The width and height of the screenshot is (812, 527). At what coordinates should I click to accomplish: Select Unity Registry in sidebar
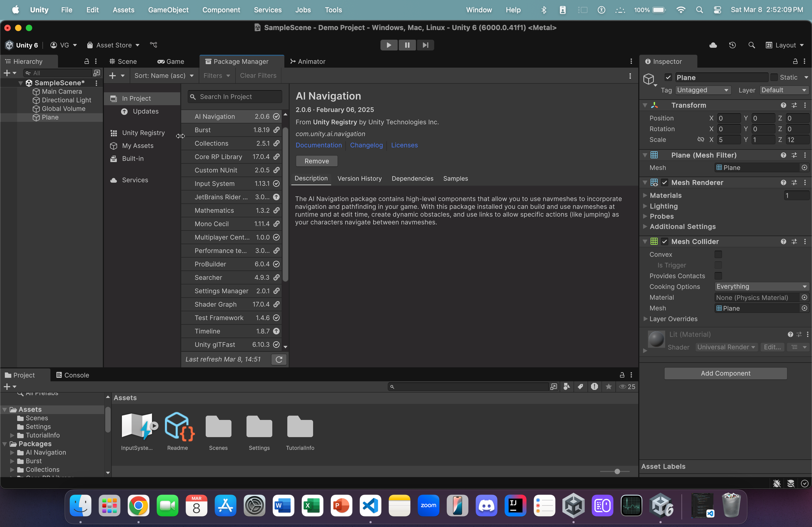click(x=143, y=133)
